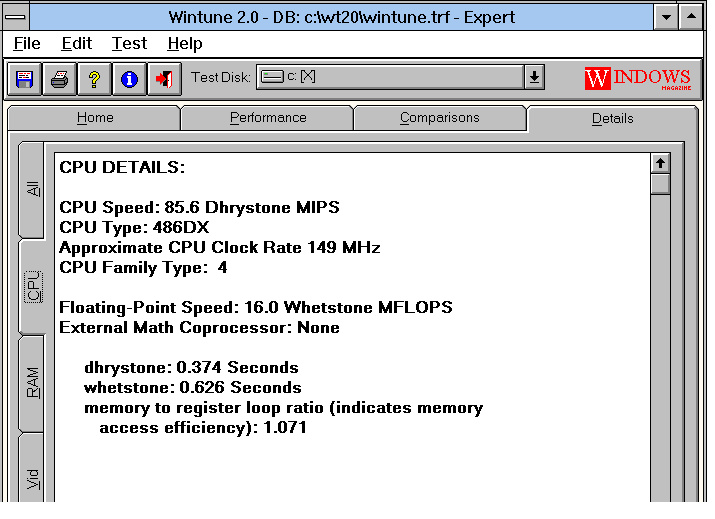The height and width of the screenshot is (519, 715).
Task: Expand the Test Disk dropdown arrow
Action: point(534,77)
